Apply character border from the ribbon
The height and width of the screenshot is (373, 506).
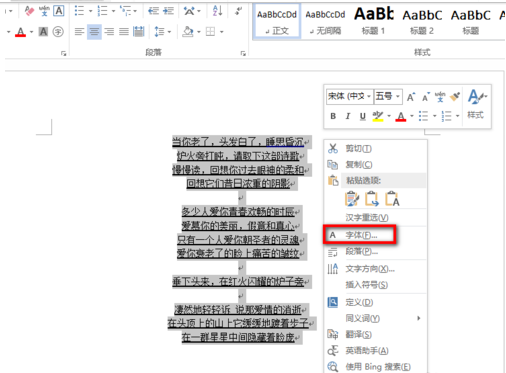(x=59, y=11)
